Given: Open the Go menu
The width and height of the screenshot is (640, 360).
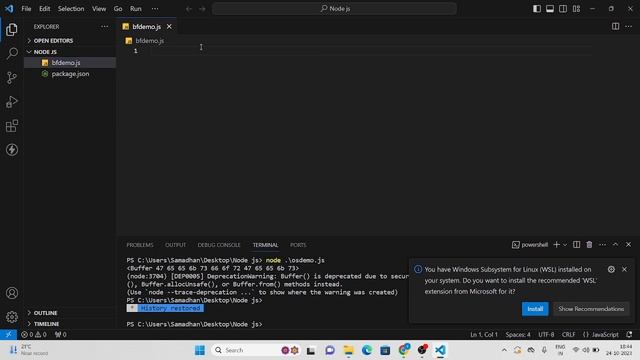Looking at the screenshot, I should pos(118,9).
